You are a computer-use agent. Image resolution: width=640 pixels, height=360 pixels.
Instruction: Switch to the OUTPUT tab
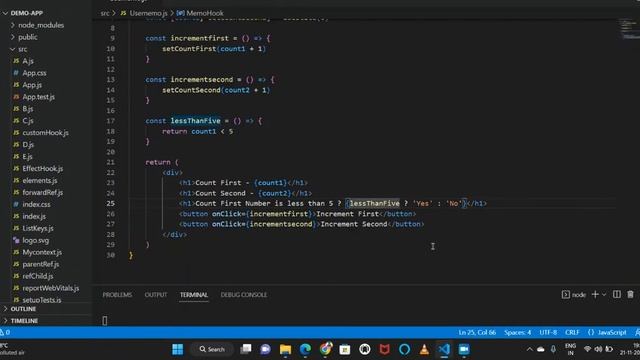point(156,295)
